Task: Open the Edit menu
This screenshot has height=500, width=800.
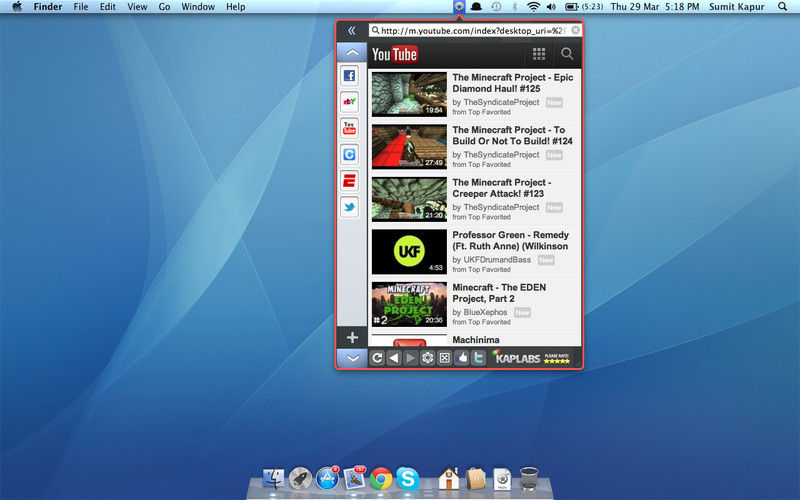Action: pos(108,7)
